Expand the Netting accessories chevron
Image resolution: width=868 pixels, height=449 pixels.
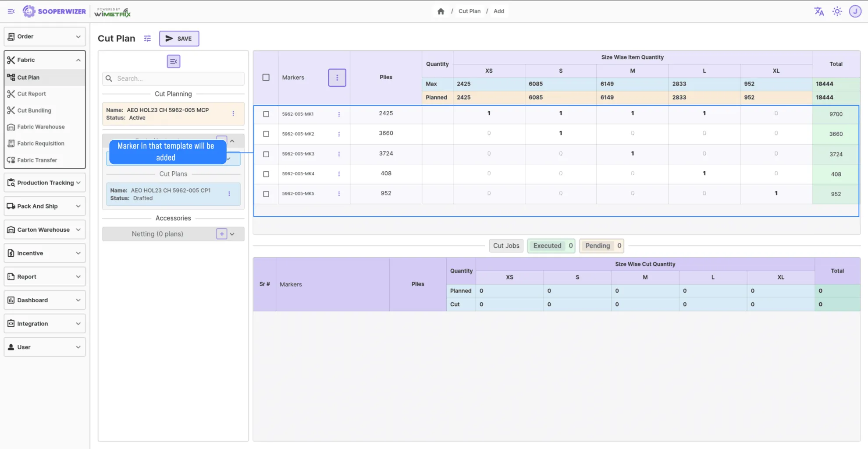(232, 234)
